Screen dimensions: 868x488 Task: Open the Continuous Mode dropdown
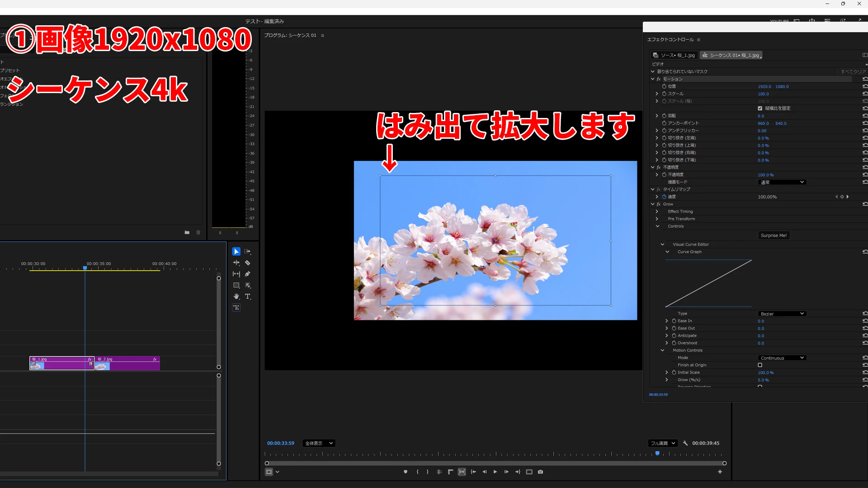[x=782, y=358]
